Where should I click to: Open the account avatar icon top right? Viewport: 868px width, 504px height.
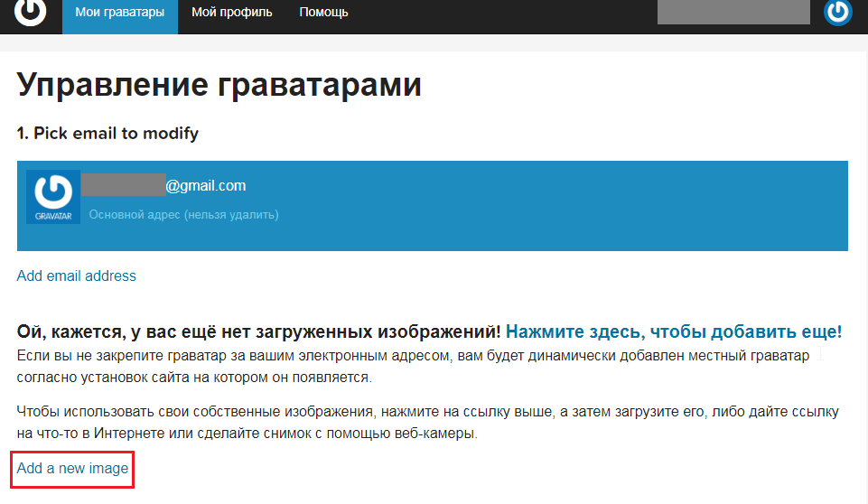pyautogui.click(x=838, y=13)
